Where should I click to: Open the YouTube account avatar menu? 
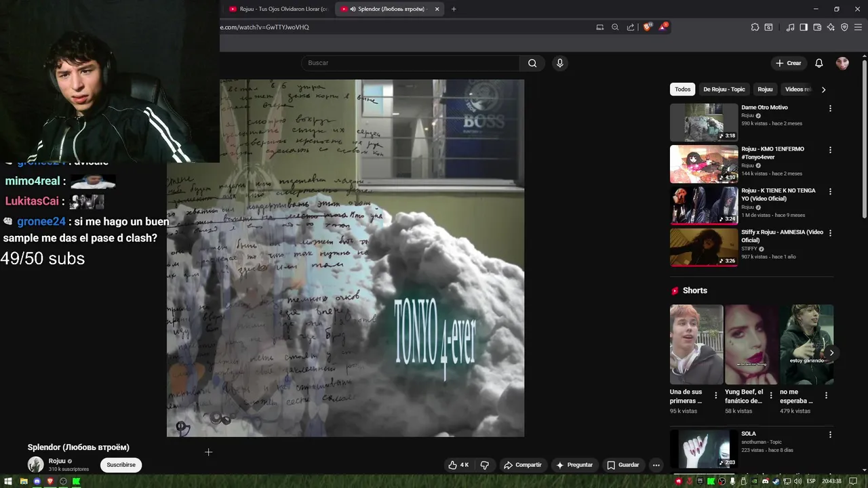842,63
